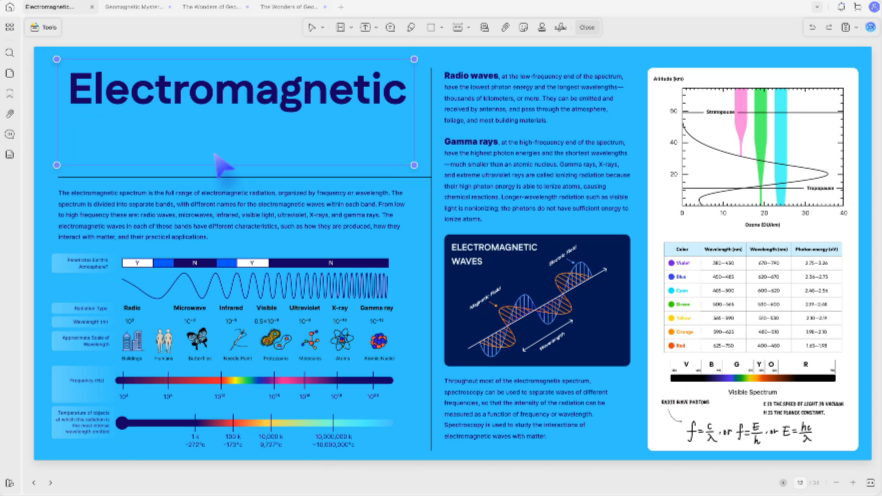
Task: Expand the cursor select tool dropdown arrow
Action: (322, 28)
